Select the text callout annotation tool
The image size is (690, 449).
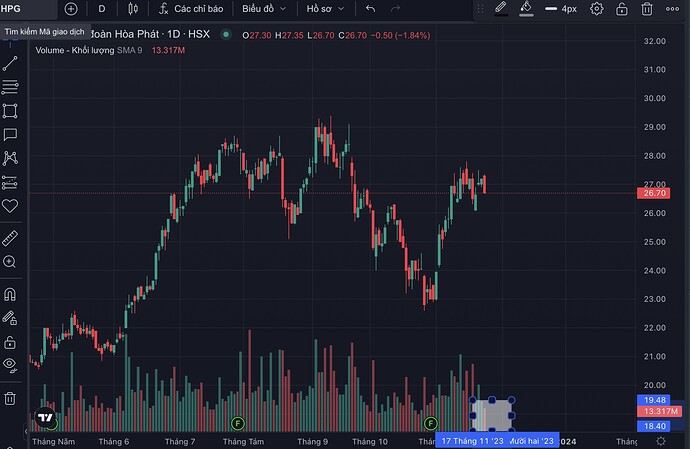[x=10, y=135]
